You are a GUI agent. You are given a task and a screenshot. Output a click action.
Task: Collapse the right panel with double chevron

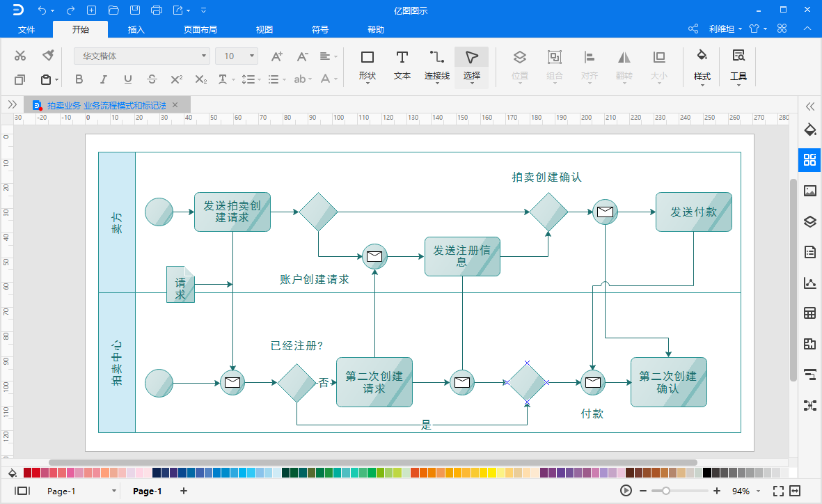click(810, 107)
